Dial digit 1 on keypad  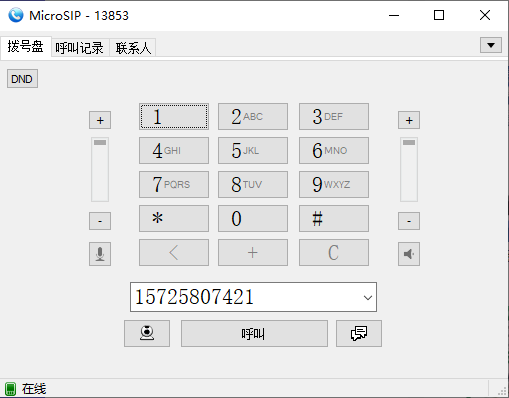174,117
